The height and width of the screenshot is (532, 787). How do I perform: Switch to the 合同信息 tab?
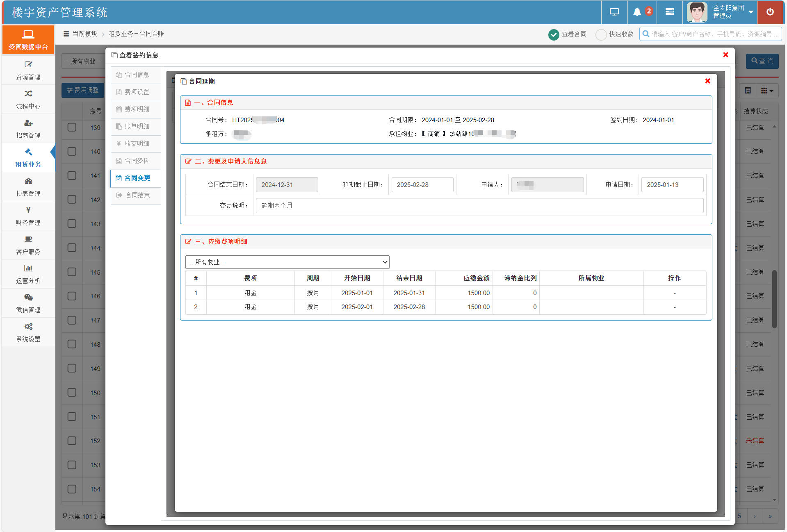pos(136,75)
